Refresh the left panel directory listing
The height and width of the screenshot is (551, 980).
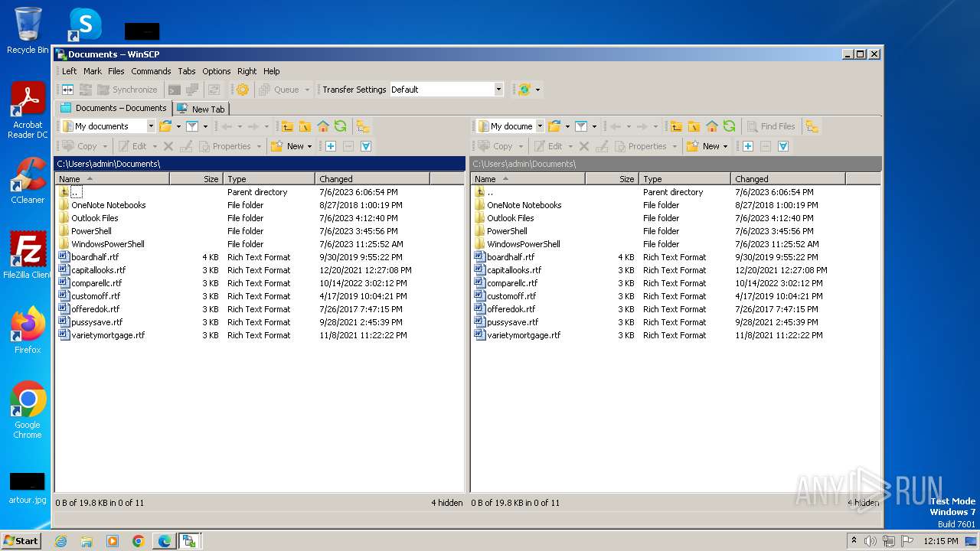tap(340, 126)
